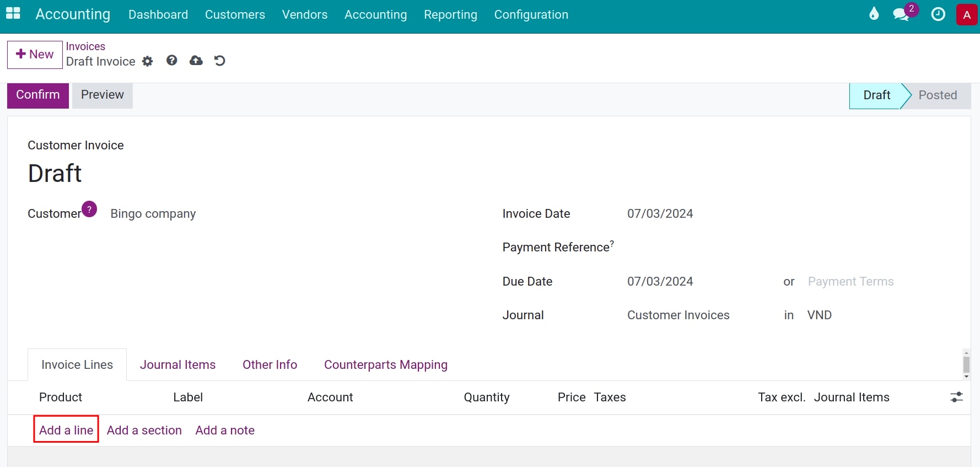Open the Journal Customer Invoices dropdown
Image resolution: width=980 pixels, height=467 pixels.
679,315
